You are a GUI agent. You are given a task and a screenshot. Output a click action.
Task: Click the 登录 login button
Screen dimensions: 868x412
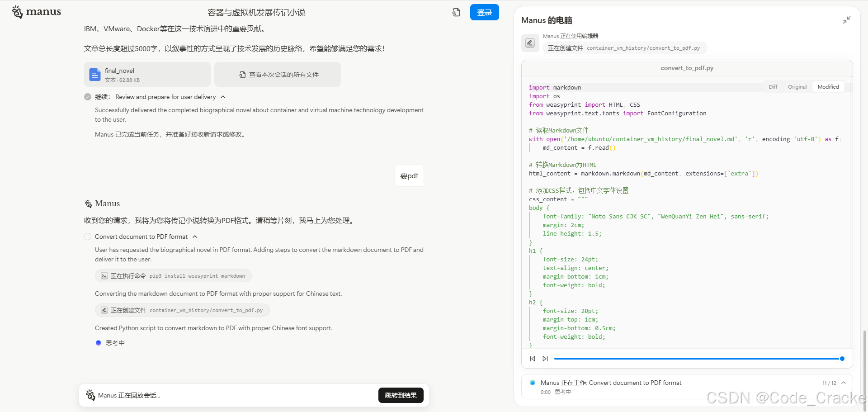coord(484,12)
